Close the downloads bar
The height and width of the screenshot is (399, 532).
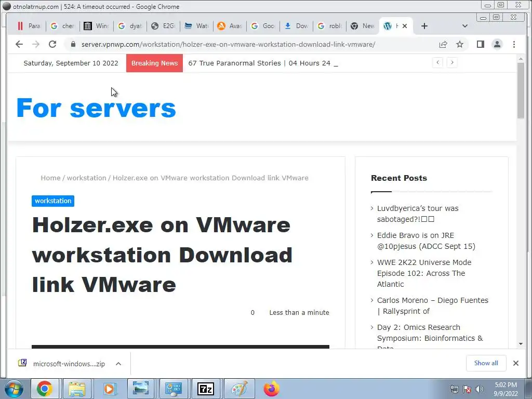click(516, 363)
